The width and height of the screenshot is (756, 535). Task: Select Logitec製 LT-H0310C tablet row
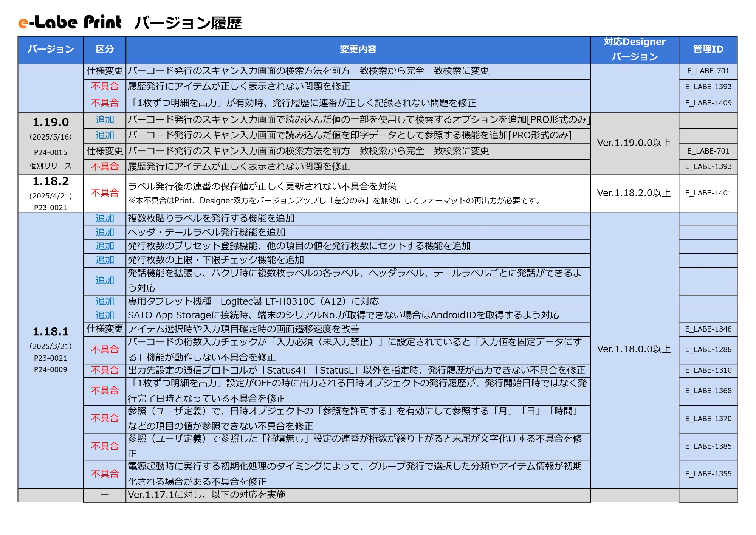358,302
